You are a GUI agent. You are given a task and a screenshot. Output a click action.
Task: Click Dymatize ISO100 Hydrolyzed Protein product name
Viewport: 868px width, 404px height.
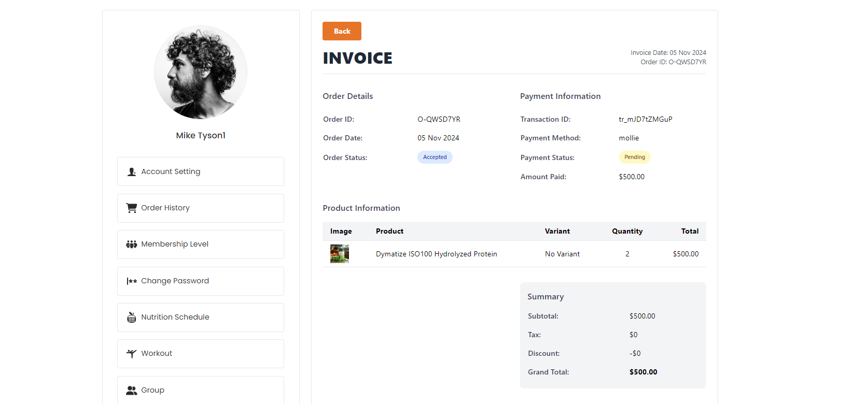pyautogui.click(x=436, y=254)
